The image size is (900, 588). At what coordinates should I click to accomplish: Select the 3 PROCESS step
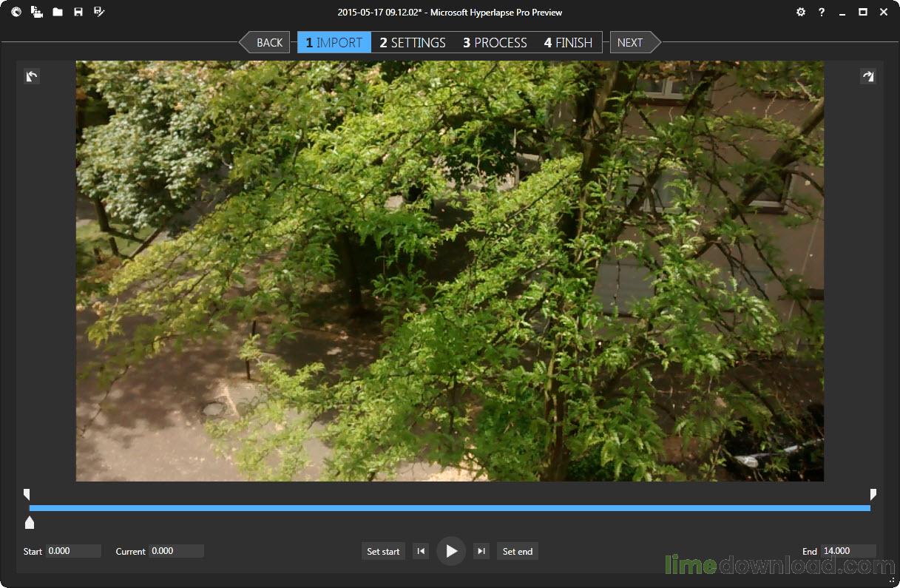[x=494, y=42]
